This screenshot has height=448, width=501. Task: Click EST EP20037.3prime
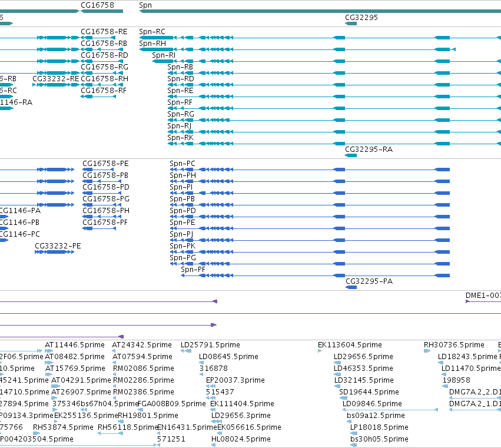pos(235,380)
